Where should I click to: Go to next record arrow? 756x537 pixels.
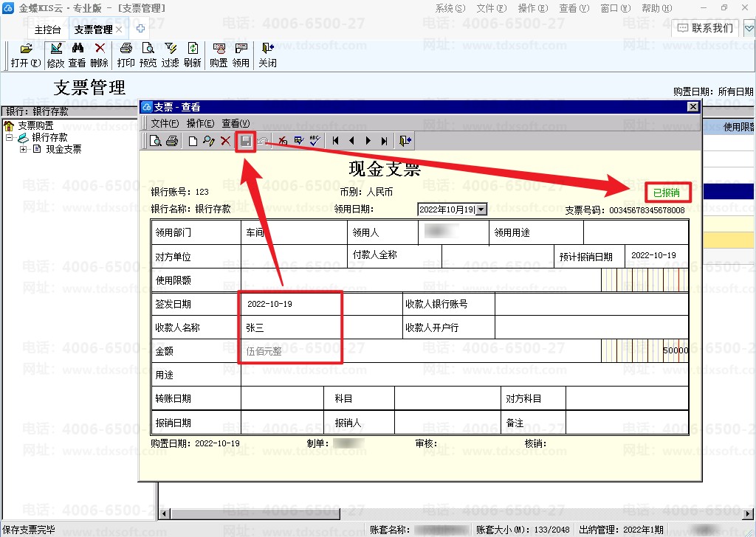[368, 141]
